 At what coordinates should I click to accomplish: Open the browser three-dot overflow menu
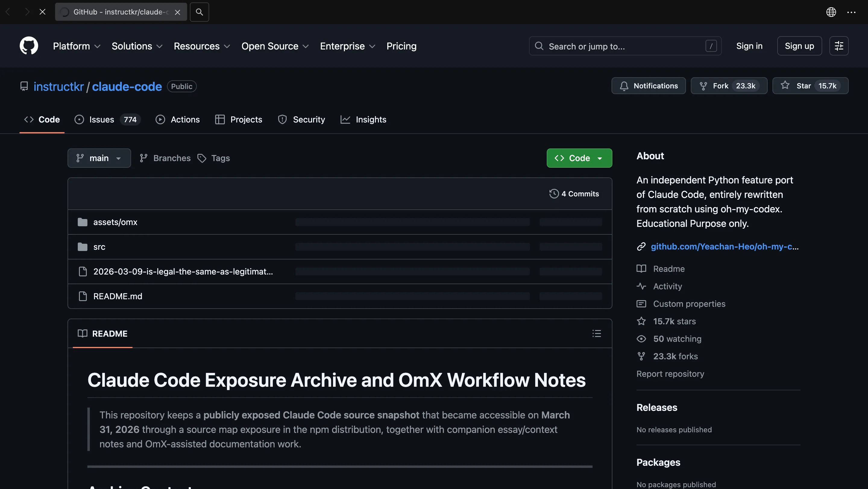[x=851, y=12]
